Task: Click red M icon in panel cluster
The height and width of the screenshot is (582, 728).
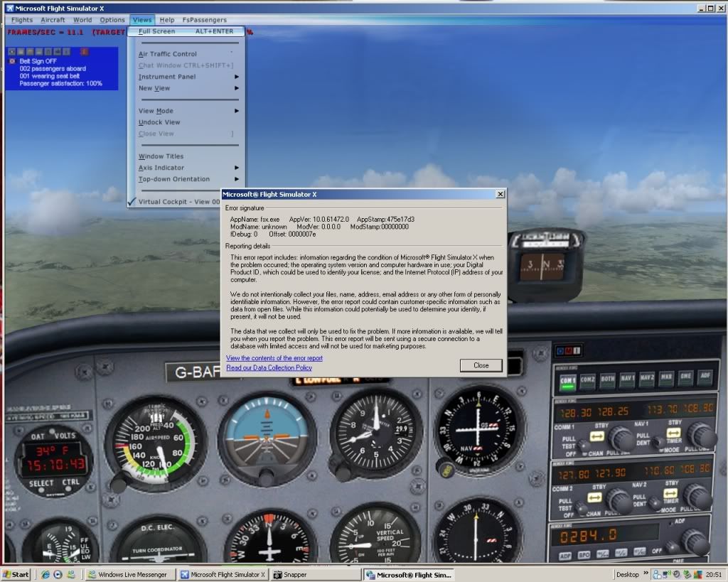Action: 568,351
